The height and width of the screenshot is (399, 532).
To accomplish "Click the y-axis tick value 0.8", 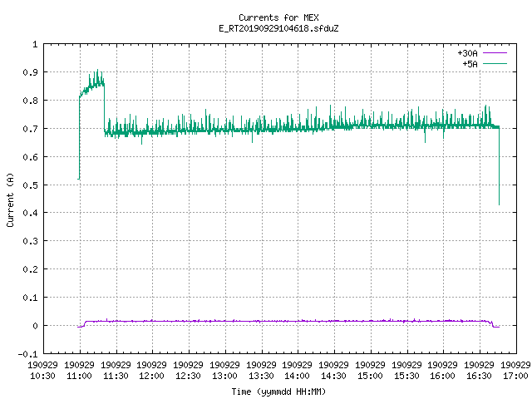I will [30, 101].
